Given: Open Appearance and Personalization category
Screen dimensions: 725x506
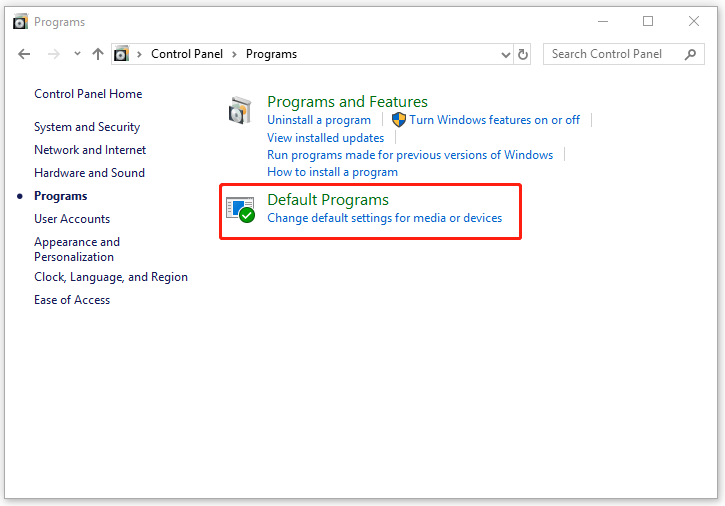Looking at the screenshot, I should pos(77,249).
